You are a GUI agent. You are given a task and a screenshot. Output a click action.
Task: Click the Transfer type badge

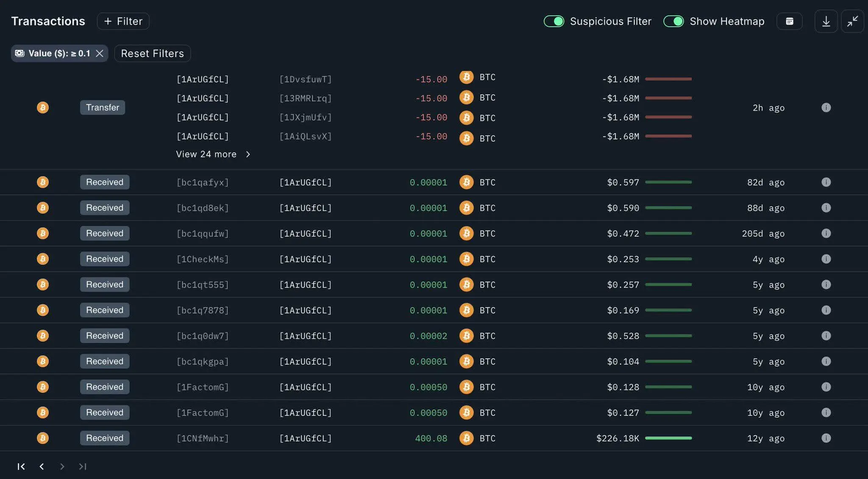(x=102, y=108)
